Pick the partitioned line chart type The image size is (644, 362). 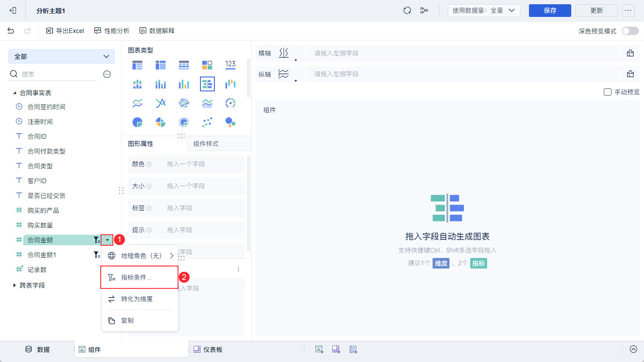[x=137, y=103]
